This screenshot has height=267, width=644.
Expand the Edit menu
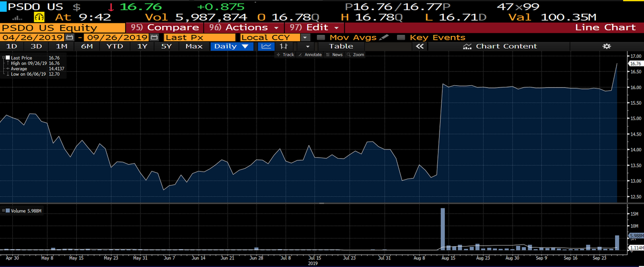(314, 27)
